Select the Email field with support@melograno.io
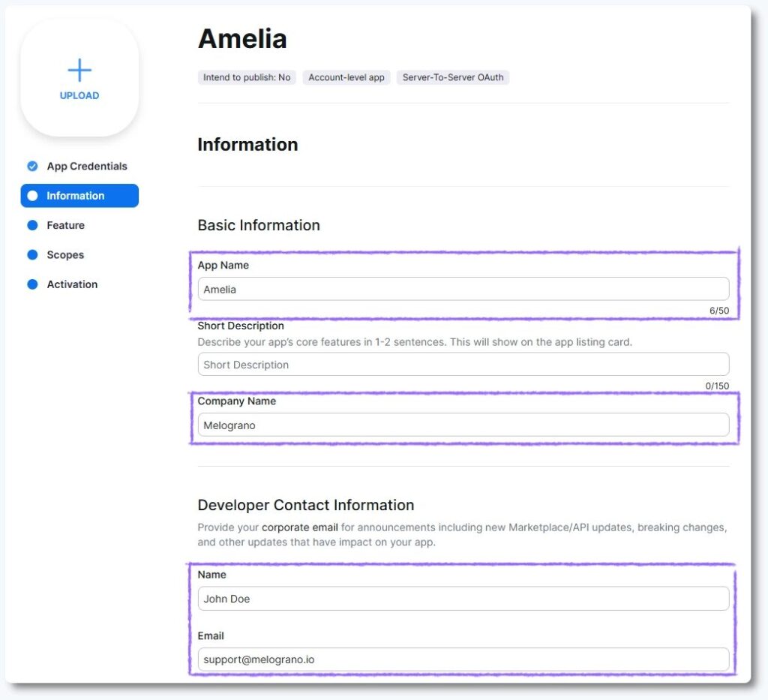Viewport: 768px width, 700px height. [x=463, y=659]
